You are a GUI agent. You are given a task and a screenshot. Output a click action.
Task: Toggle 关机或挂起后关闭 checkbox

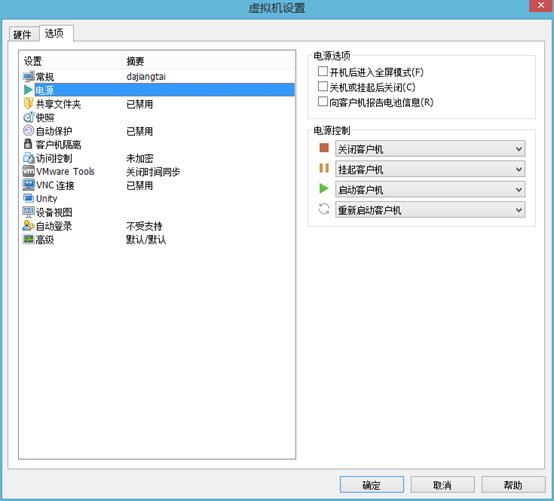(x=323, y=86)
